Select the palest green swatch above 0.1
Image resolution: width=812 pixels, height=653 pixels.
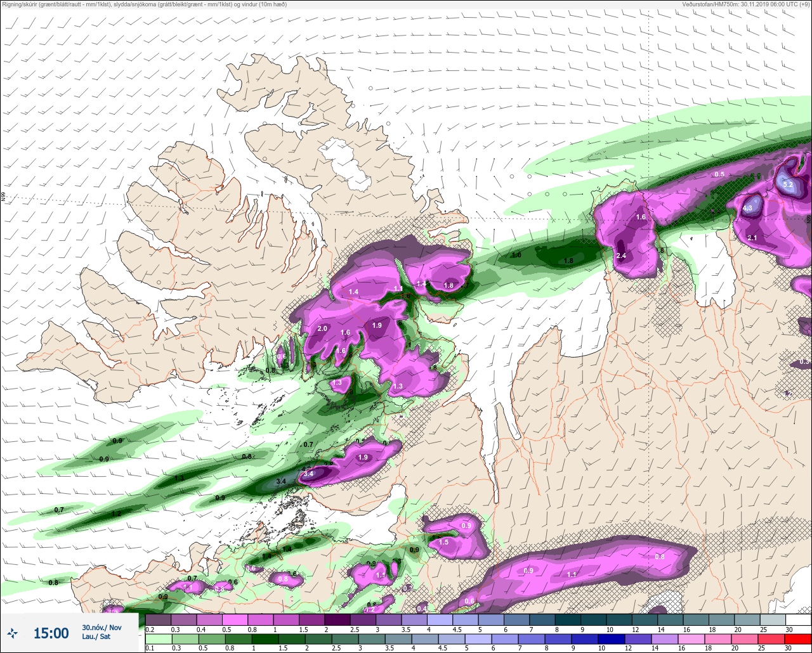(x=159, y=639)
